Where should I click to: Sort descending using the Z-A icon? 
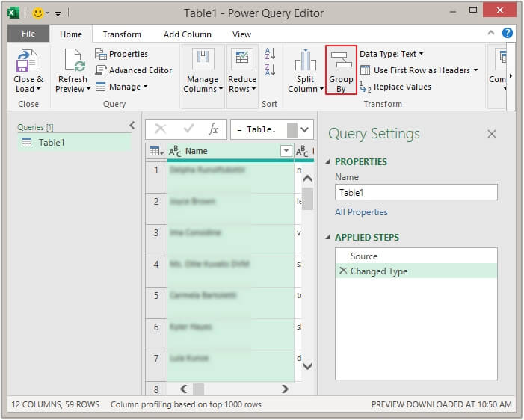(x=270, y=70)
